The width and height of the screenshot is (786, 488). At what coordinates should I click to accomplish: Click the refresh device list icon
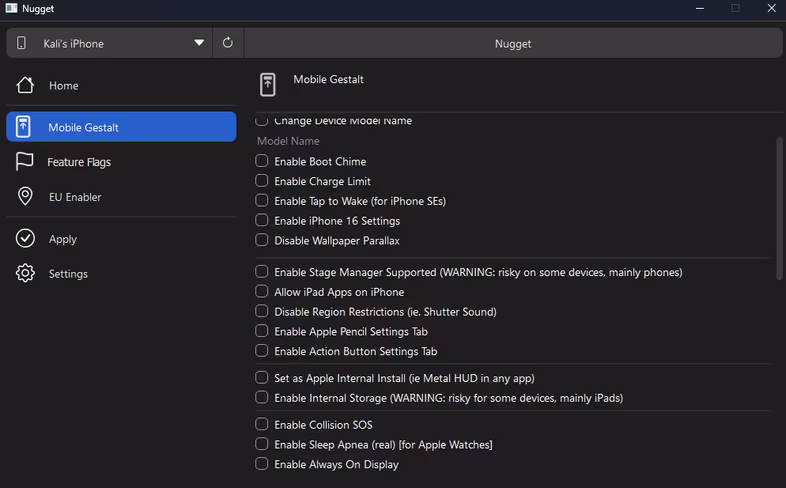[228, 43]
